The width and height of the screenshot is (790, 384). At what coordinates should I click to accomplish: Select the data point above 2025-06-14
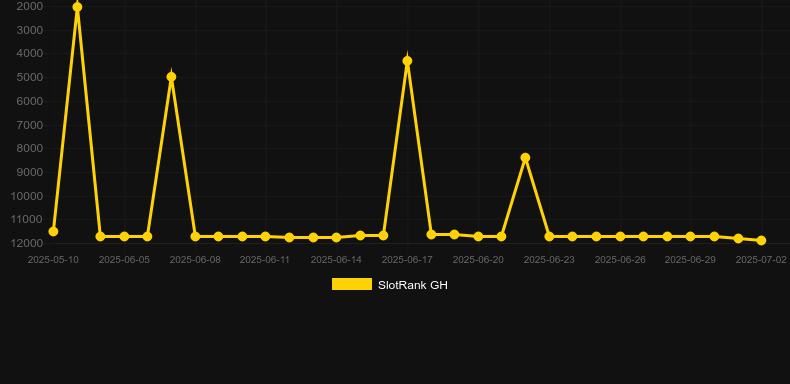click(336, 237)
